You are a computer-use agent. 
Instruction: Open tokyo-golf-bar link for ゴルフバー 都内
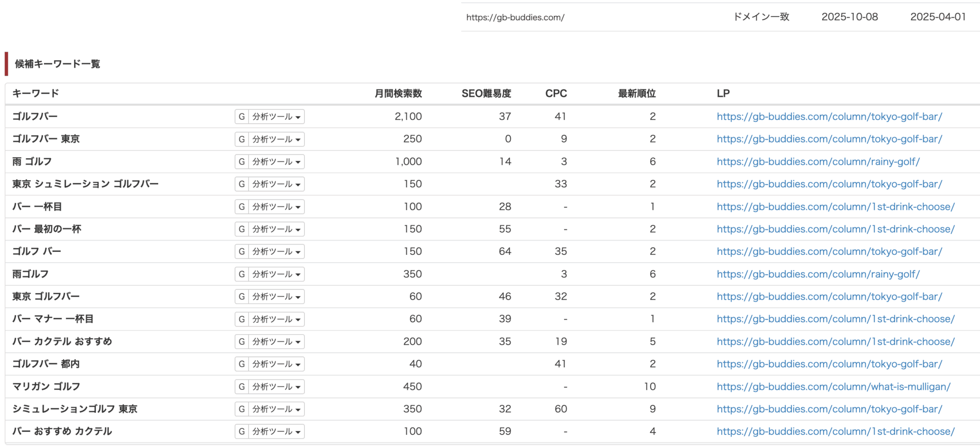pyautogui.click(x=829, y=364)
